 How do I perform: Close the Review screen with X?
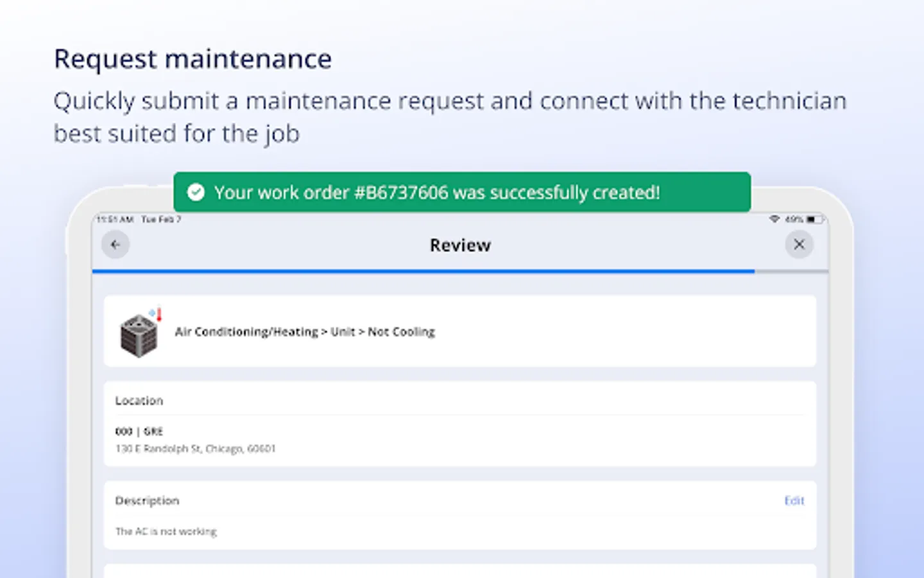coord(799,245)
